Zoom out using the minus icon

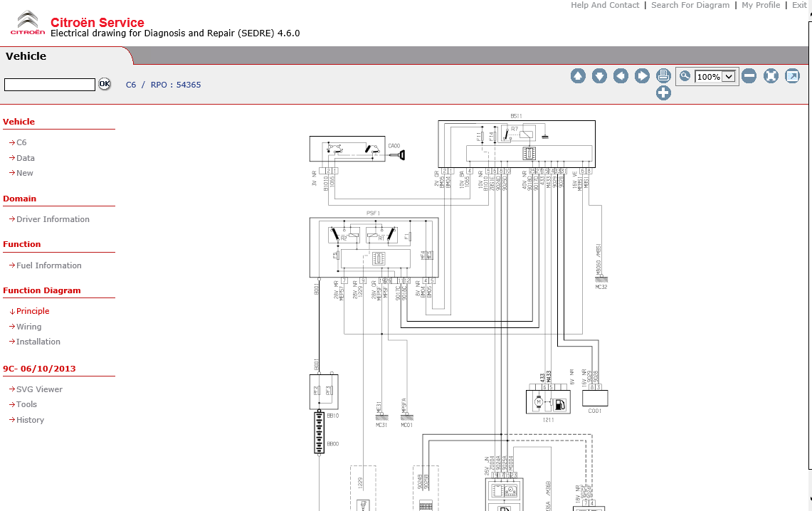[749, 76]
